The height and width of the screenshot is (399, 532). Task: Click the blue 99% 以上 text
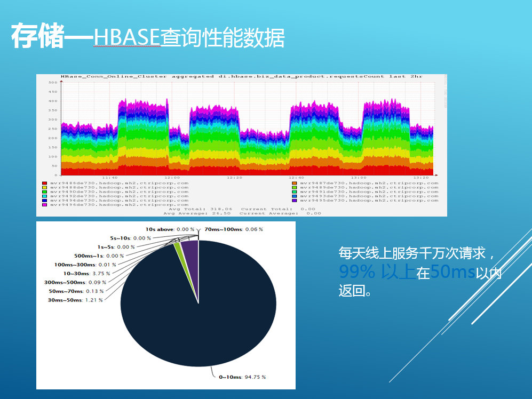377,272
